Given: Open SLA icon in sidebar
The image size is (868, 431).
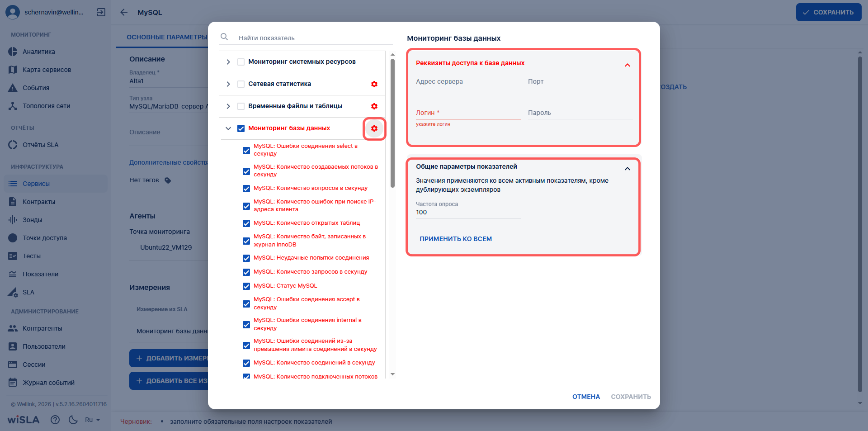Looking at the screenshot, I should (13, 292).
